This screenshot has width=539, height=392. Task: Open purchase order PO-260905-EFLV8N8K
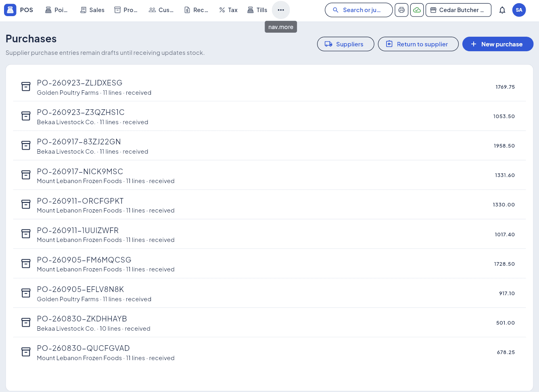269,293
